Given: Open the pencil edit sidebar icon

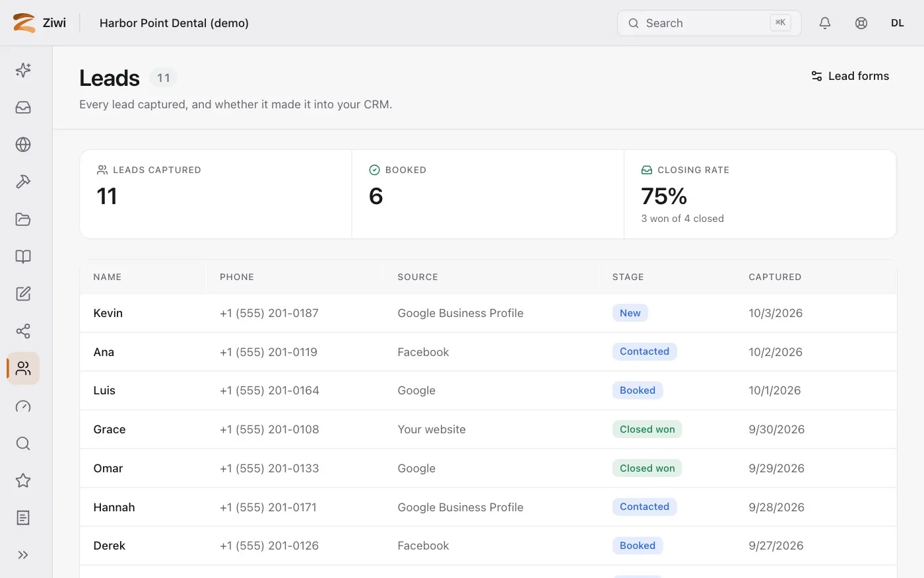Looking at the screenshot, I should pyautogui.click(x=23, y=294).
